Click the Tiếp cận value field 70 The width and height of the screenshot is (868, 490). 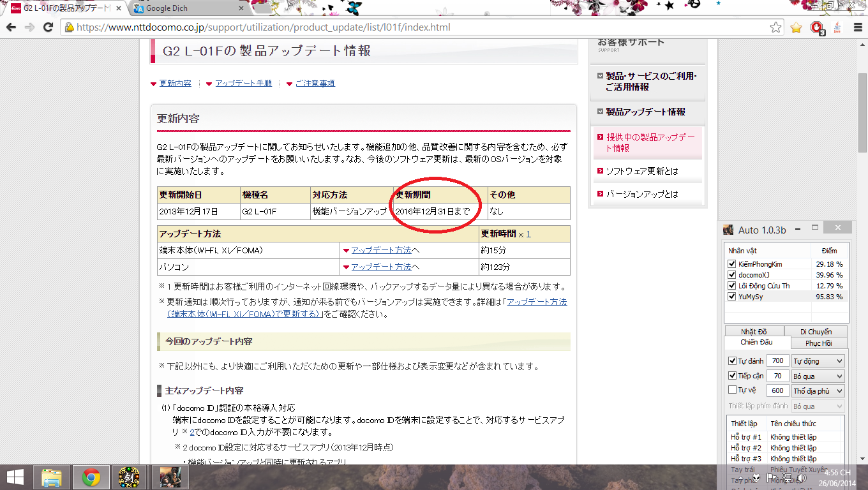(x=777, y=376)
